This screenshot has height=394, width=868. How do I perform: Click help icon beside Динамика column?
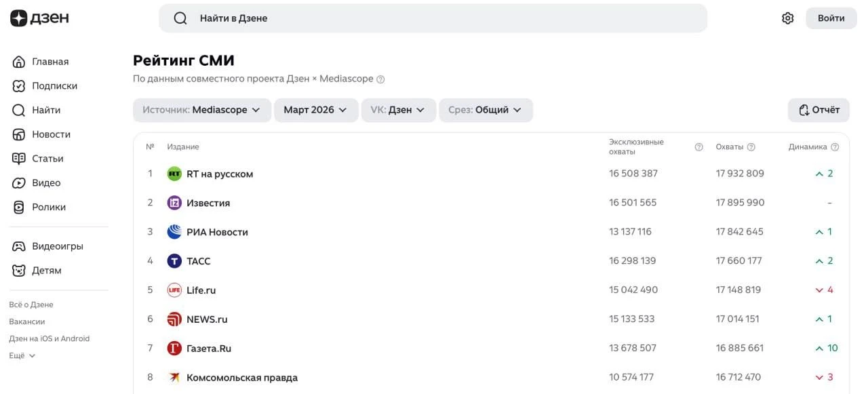(835, 147)
